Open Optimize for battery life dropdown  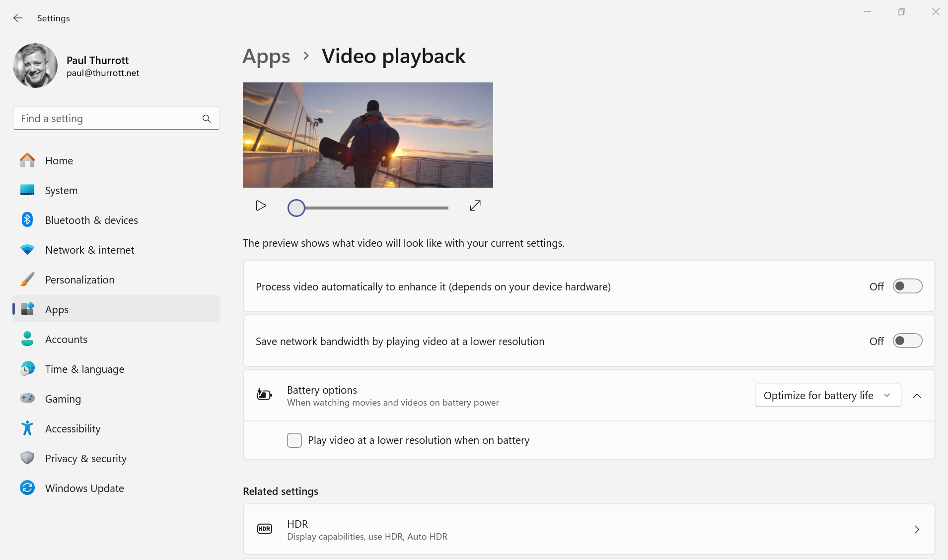(x=828, y=396)
